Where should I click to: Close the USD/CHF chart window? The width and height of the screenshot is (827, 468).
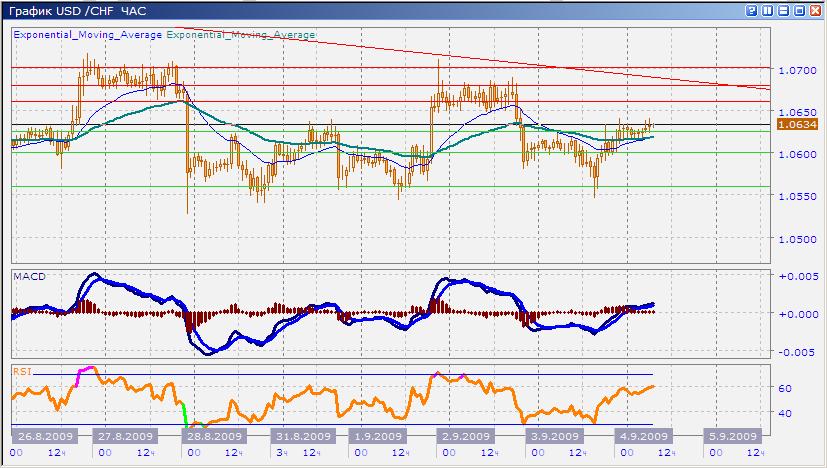[x=816, y=9]
